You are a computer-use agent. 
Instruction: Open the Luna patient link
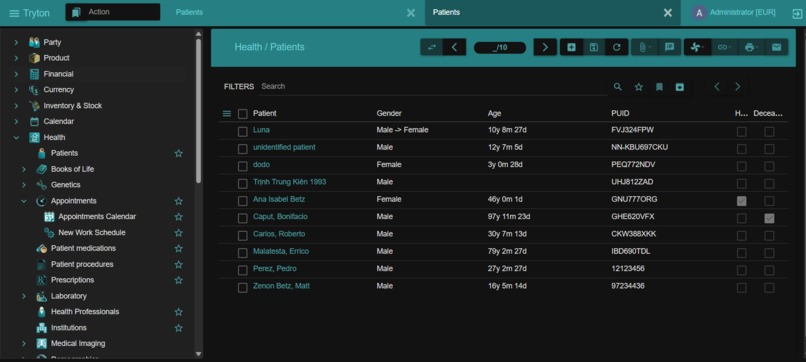click(261, 130)
